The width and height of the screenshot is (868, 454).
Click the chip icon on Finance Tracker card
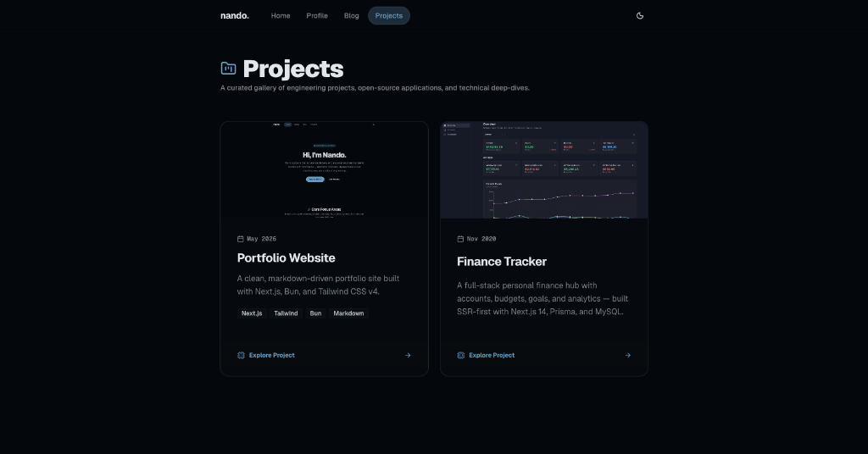click(460, 356)
